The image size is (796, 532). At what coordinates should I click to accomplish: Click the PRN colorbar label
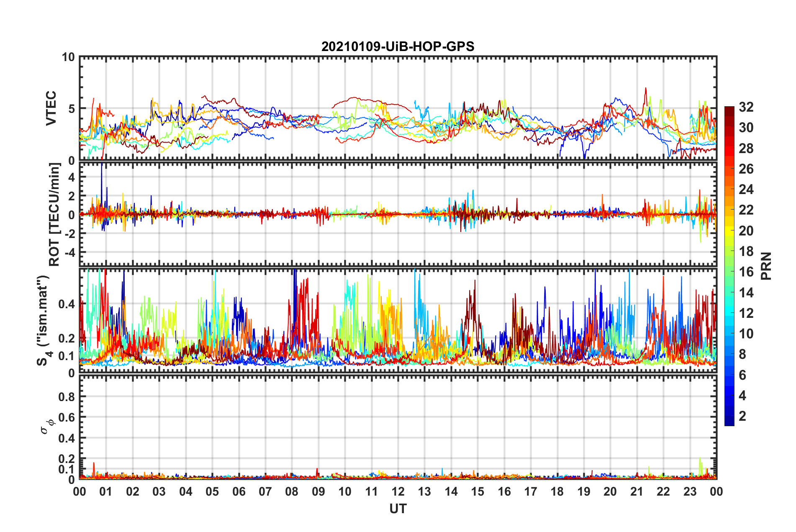(766, 266)
